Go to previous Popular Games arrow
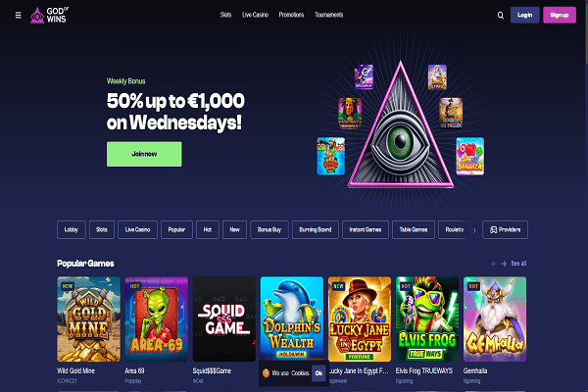The height and width of the screenshot is (392, 588). pyautogui.click(x=494, y=264)
